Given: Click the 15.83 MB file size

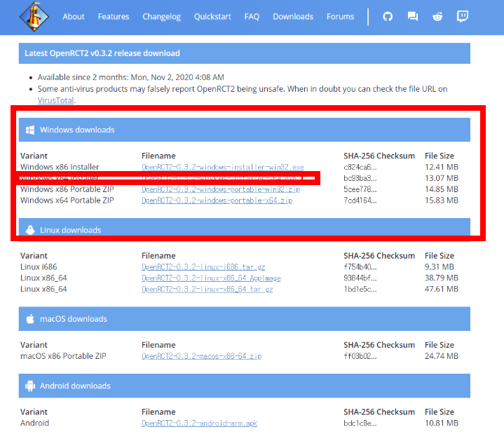Looking at the screenshot, I should coord(442,201).
